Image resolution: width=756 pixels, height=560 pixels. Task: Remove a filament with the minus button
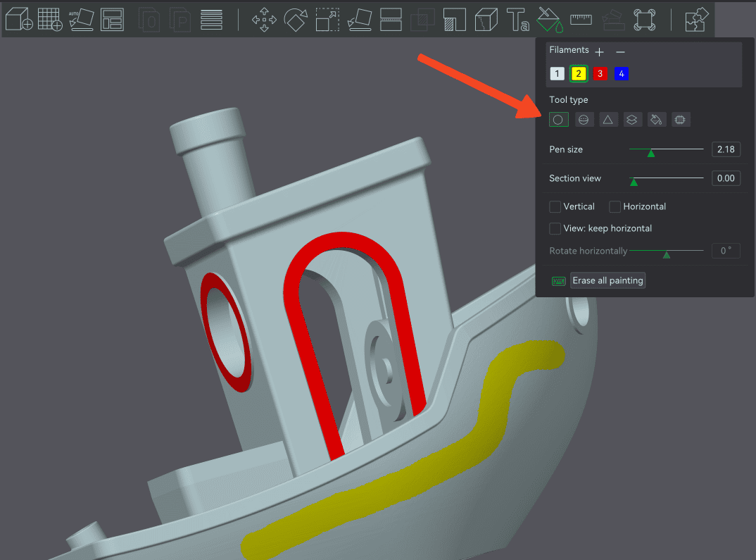(x=620, y=52)
